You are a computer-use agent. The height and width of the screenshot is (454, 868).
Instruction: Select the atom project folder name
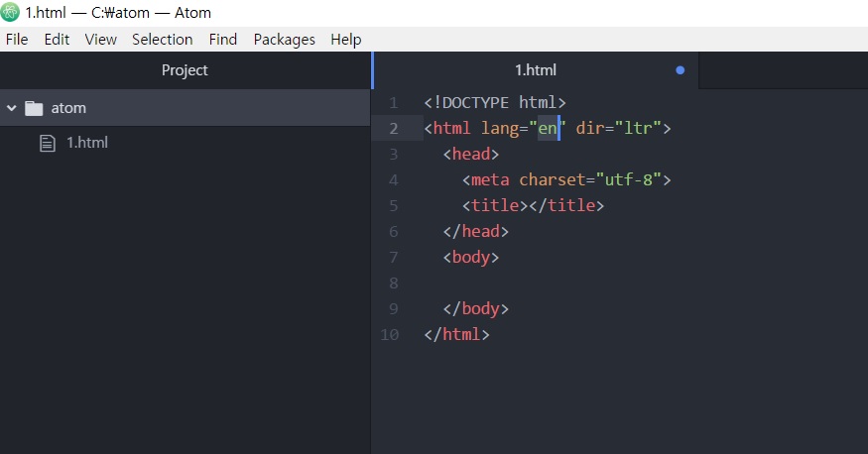click(x=68, y=108)
